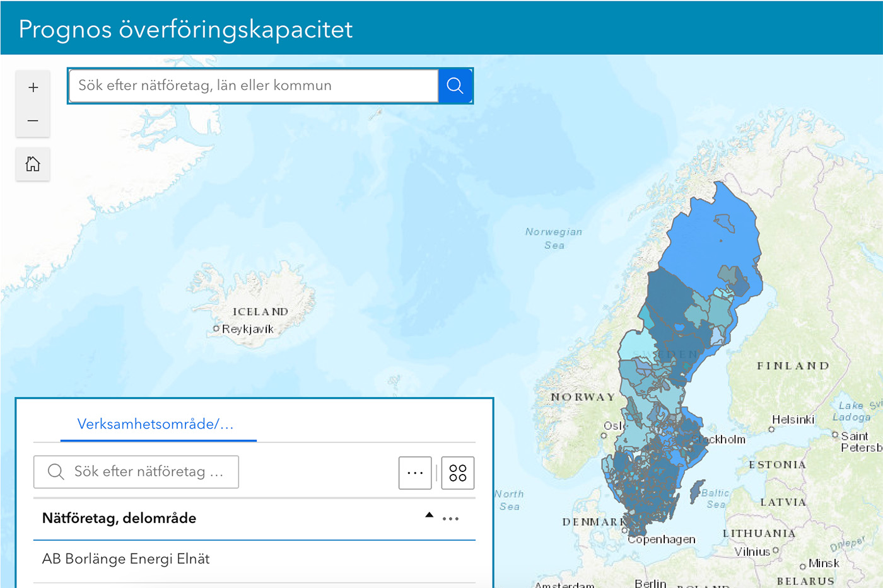The width and height of the screenshot is (883, 588).
Task: Focus the Sök efter nätföretag, län eller kommun field
Action: click(x=252, y=86)
